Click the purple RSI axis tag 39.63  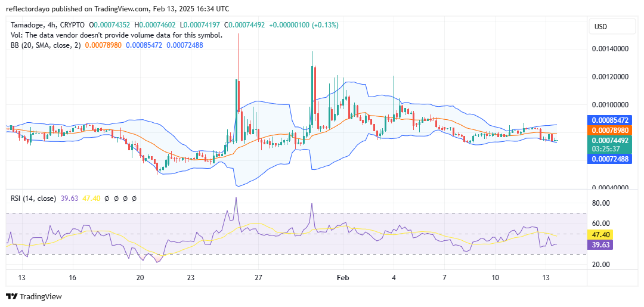601,246
